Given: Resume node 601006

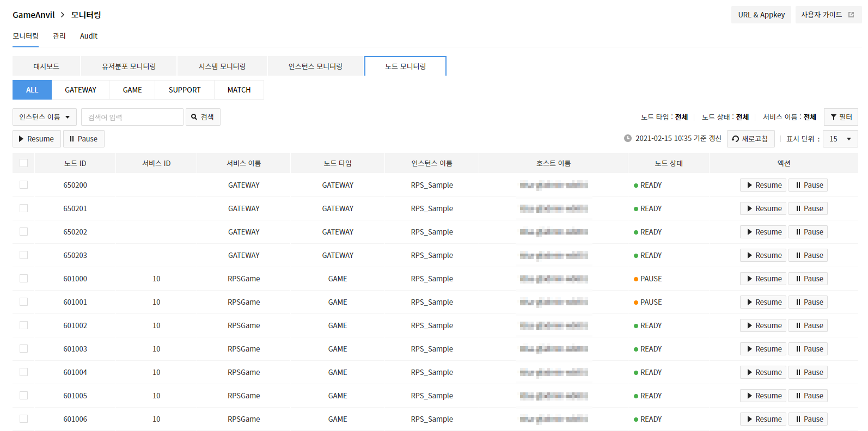Looking at the screenshot, I should coord(763,419).
